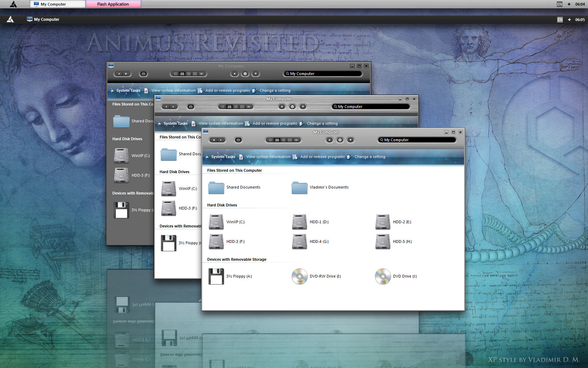Screen dimensions: 588x368
Task: Open the DVD Drive (J:)
Action: 396,276
